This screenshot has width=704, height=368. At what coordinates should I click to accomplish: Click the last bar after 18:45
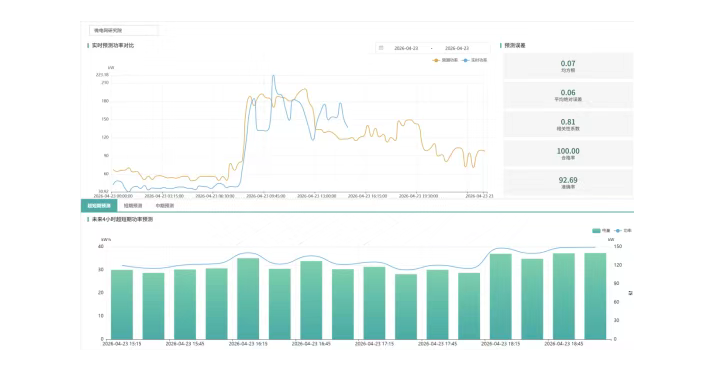coord(595,296)
